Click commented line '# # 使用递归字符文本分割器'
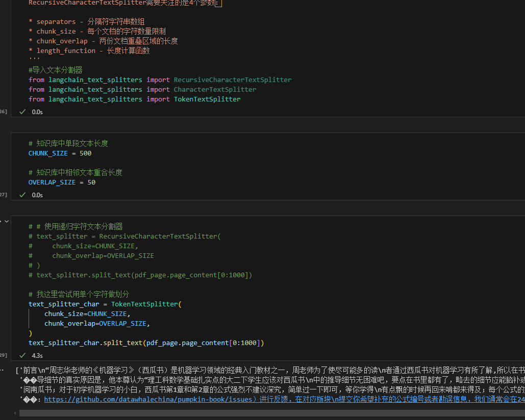 pos(76,226)
